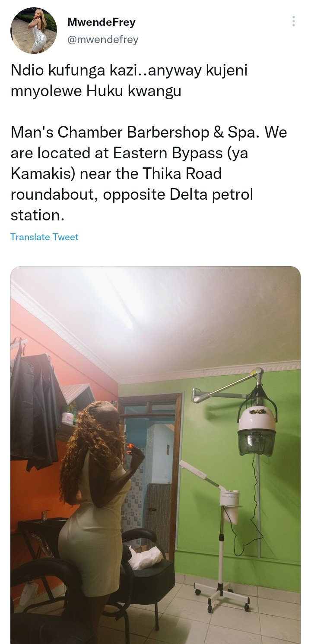
Task: Click the MwendeFrey display name
Action: tap(102, 22)
